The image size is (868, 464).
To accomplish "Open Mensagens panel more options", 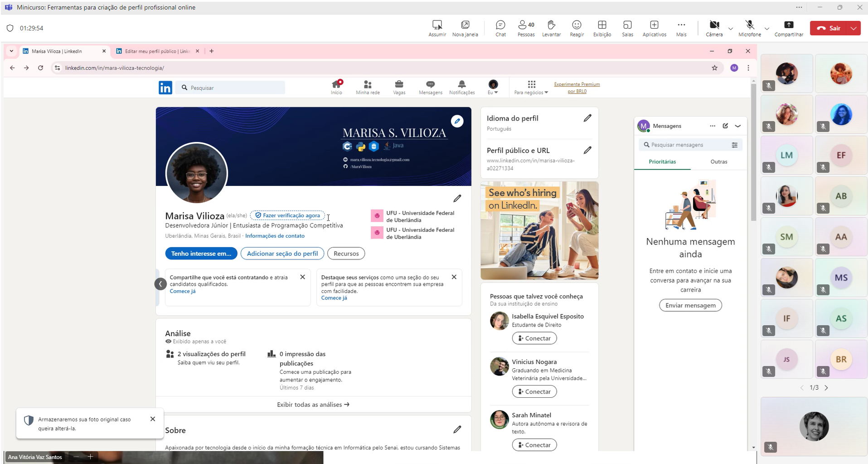I will pos(713,126).
